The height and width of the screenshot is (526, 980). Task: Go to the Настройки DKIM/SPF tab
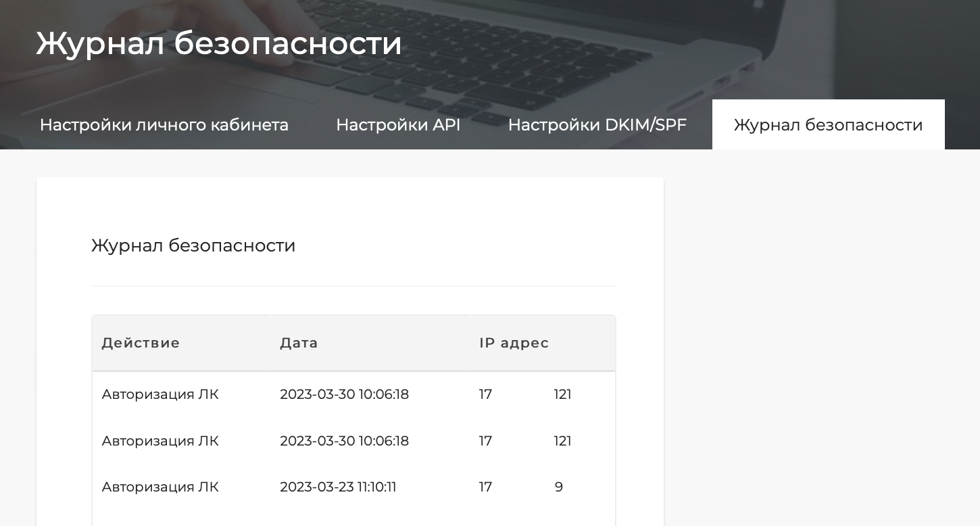597,125
